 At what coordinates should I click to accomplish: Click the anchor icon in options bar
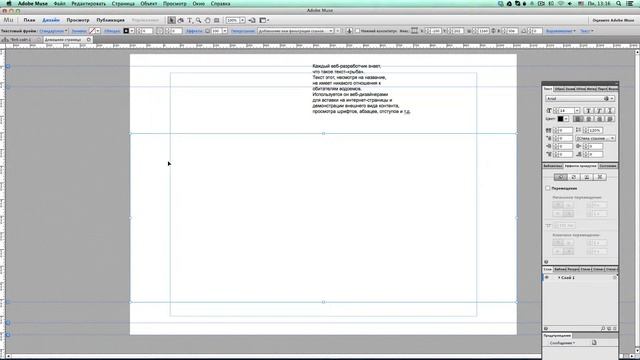(349, 31)
